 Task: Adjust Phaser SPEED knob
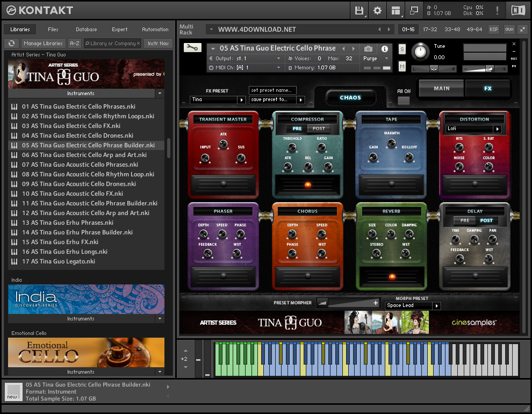pyautogui.click(x=222, y=234)
